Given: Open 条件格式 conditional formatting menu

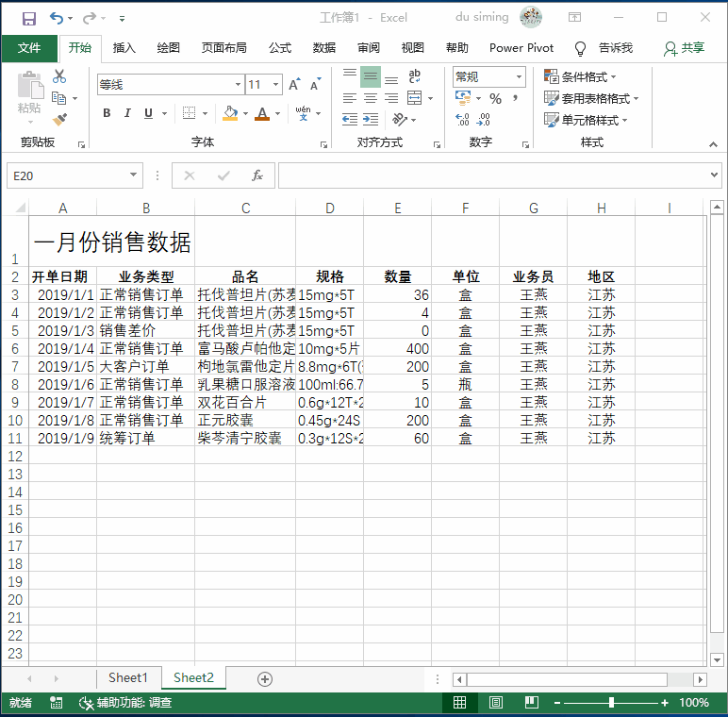Looking at the screenshot, I should (580, 76).
